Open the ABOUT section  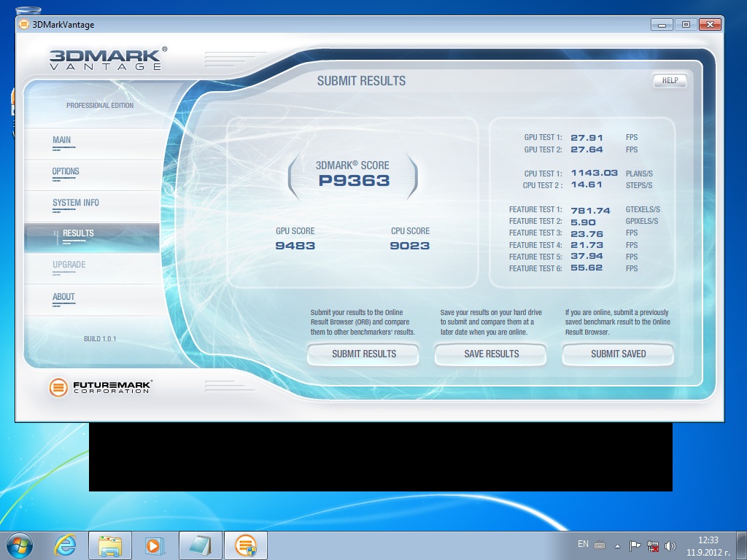[x=91, y=300]
